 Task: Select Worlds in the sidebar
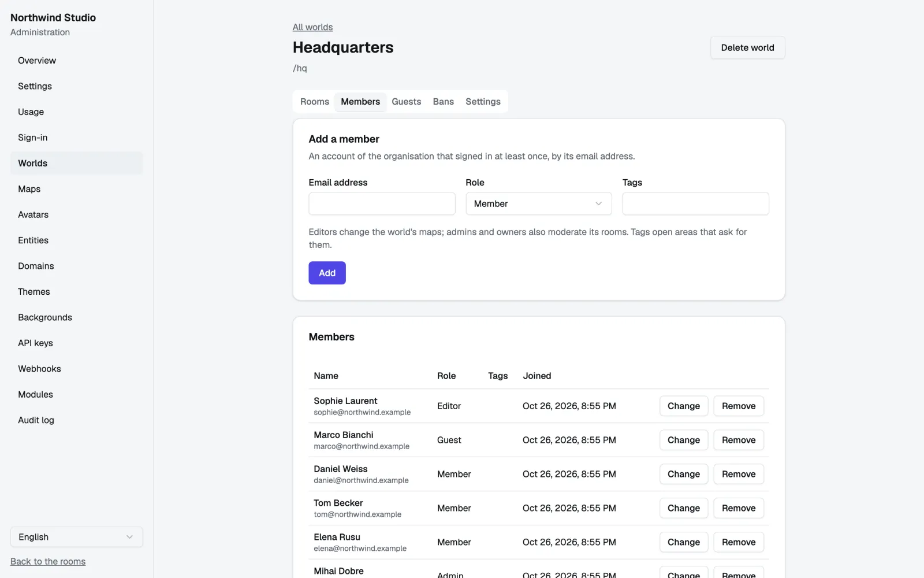76,163
